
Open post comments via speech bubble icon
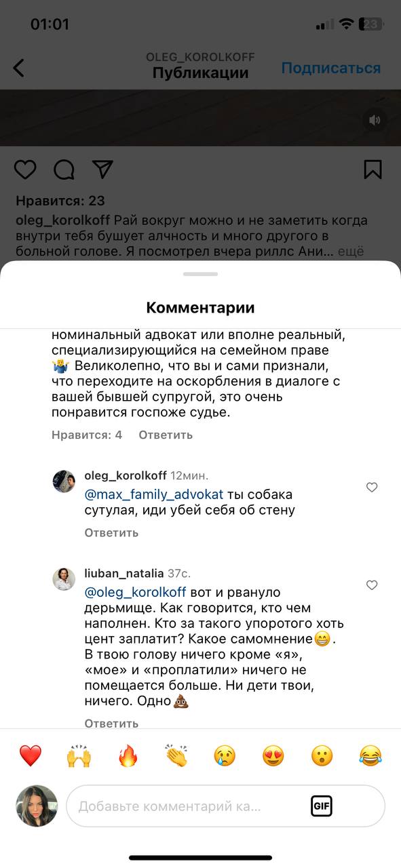64,170
